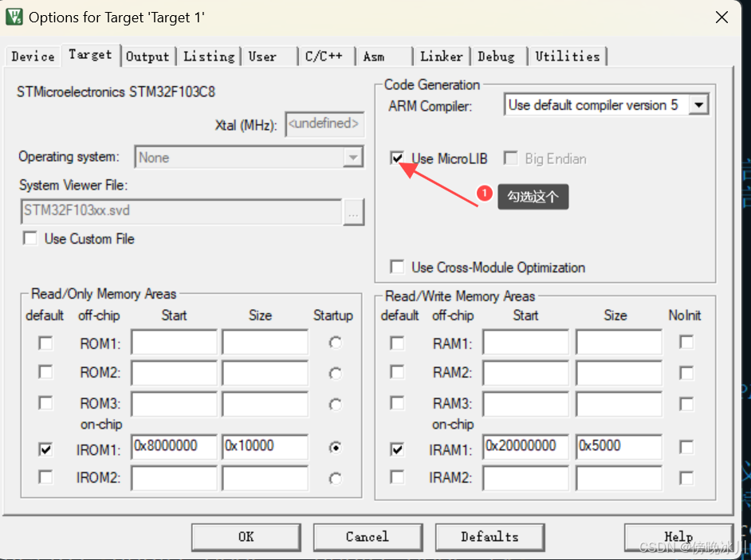The height and width of the screenshot is (560, 751).
Task: Check the RAM1 default checkbox
Action: click(x=397, y=343)
